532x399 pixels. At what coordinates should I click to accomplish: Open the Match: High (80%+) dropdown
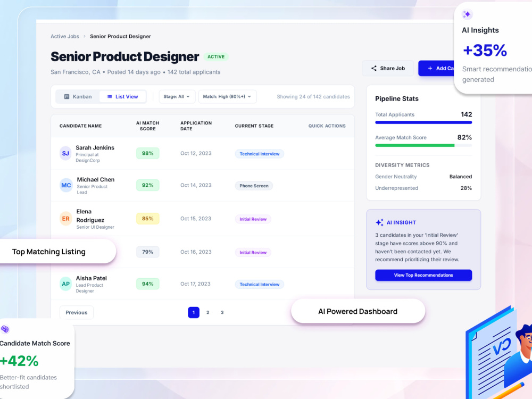pyautogui.click(x=227, y=97)
